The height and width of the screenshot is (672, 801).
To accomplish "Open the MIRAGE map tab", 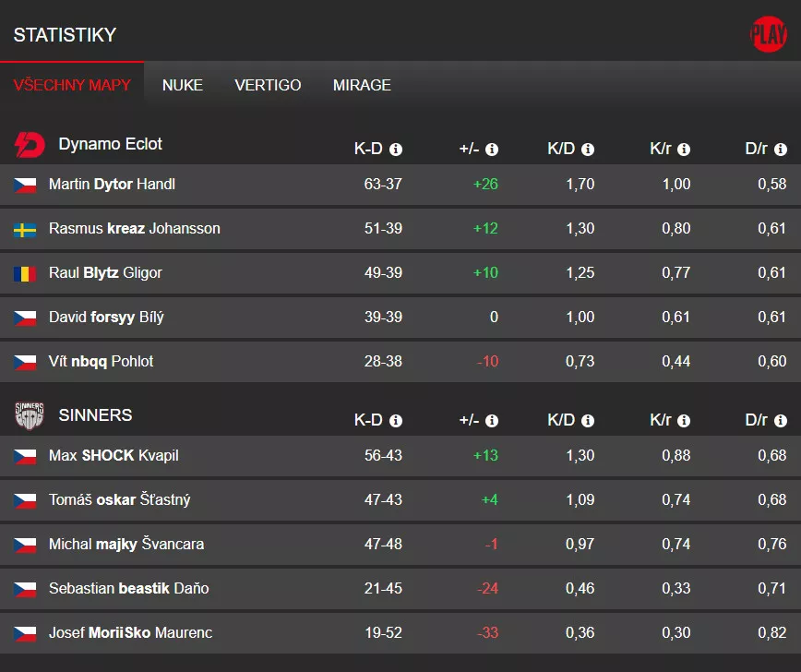I will (362, 85).
